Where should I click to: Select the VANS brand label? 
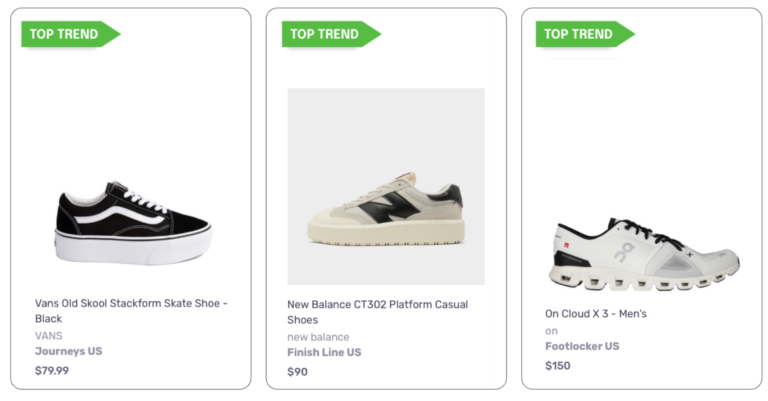click(x=49, y=336)
